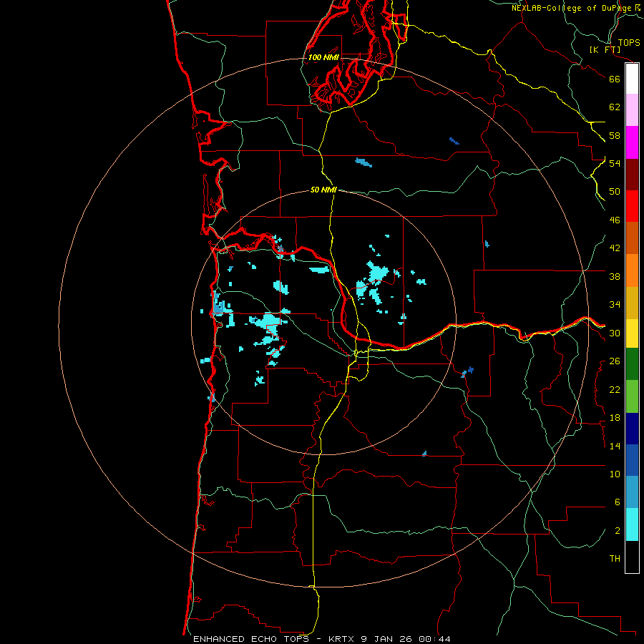Click the dark green legend swatch

click(x=632, y=364)
